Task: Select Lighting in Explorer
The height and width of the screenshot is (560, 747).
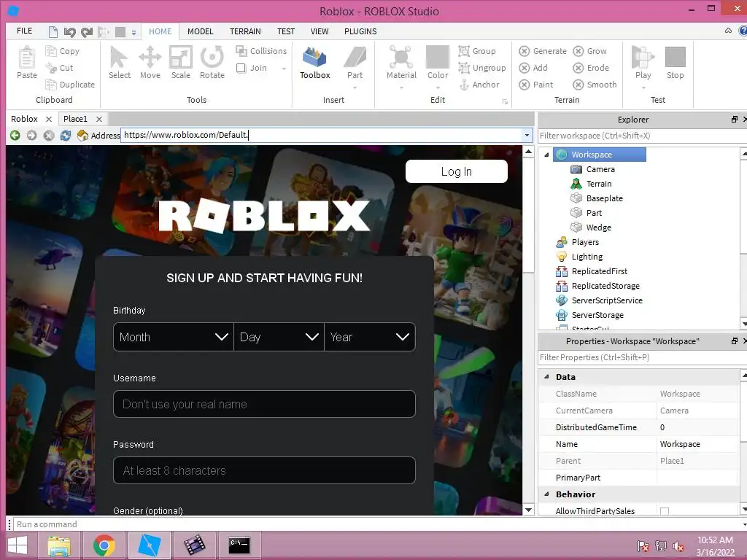Action: (x=587, y=257)
